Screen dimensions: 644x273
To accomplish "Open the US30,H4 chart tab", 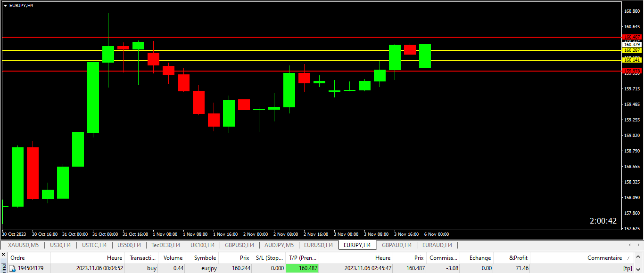I will coord(60,245).
